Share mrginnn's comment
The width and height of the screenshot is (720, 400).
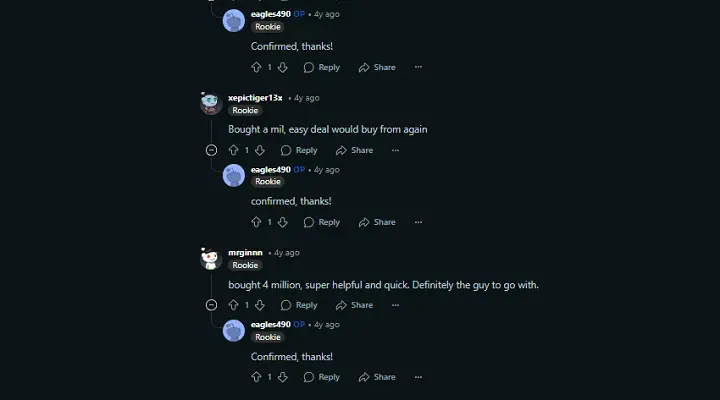point(354,305)
